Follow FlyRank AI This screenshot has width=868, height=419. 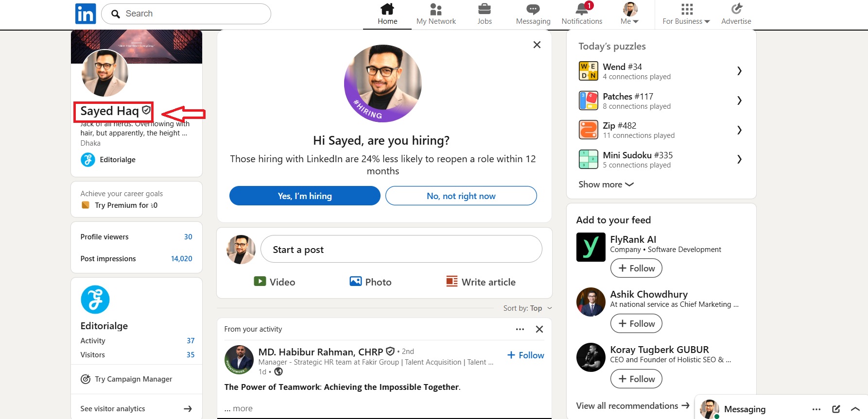[636, 268]
